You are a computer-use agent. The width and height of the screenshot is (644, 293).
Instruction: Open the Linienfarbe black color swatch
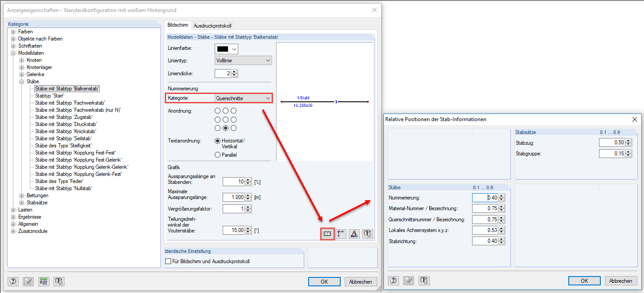coord(226,49)
